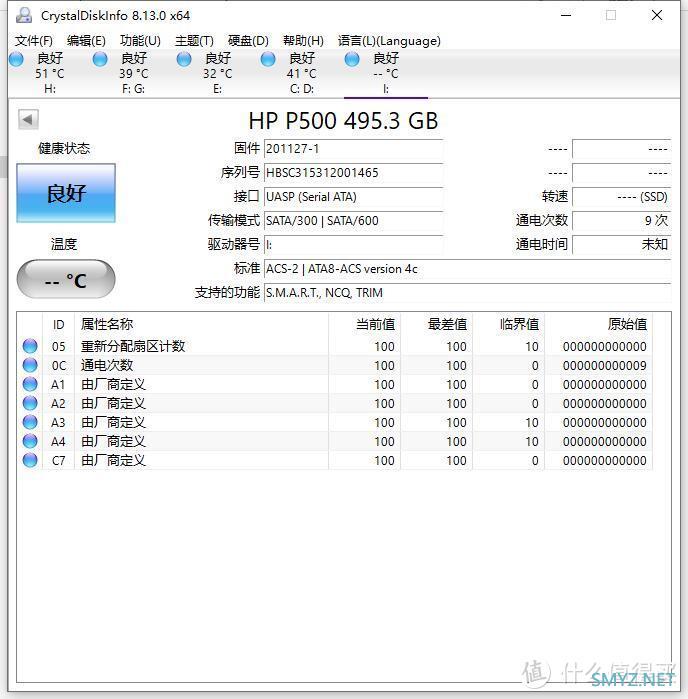Screen dimensions: 688x699
Task: Click the blue status dot of attribute A1
Action: click(x=30, y=384)
